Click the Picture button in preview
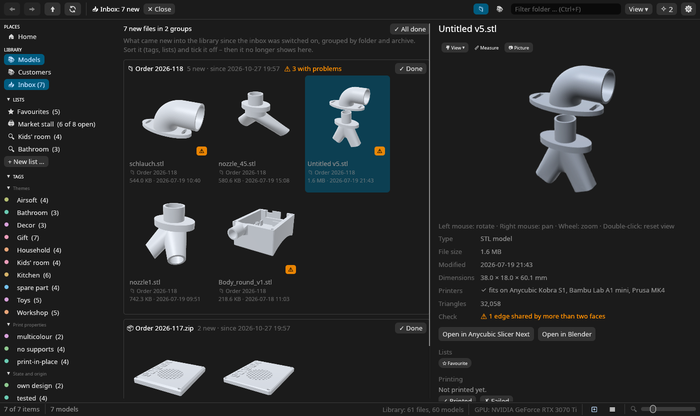 point(519,48)
